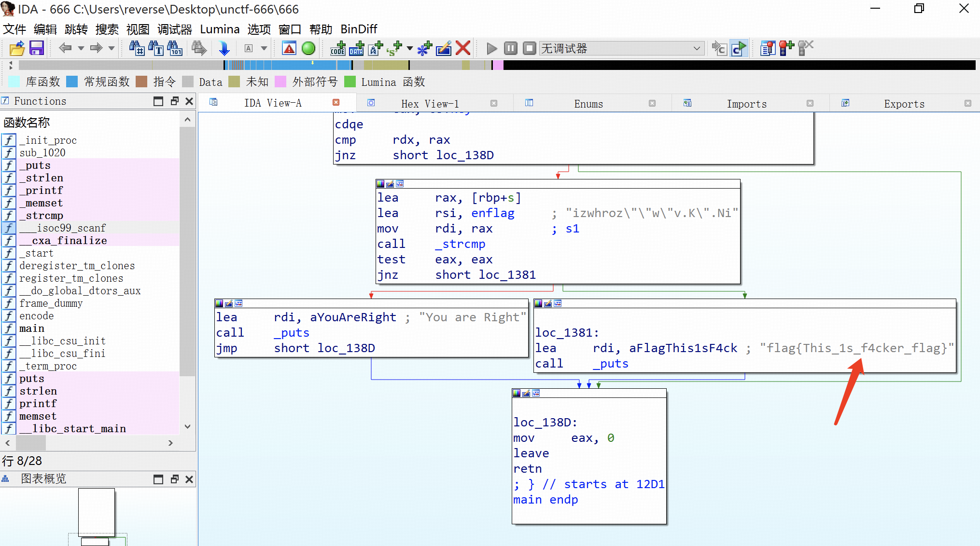Click the Save database floppy icon
This screenshot has height=546, width=980.
(x=37, y=48)
